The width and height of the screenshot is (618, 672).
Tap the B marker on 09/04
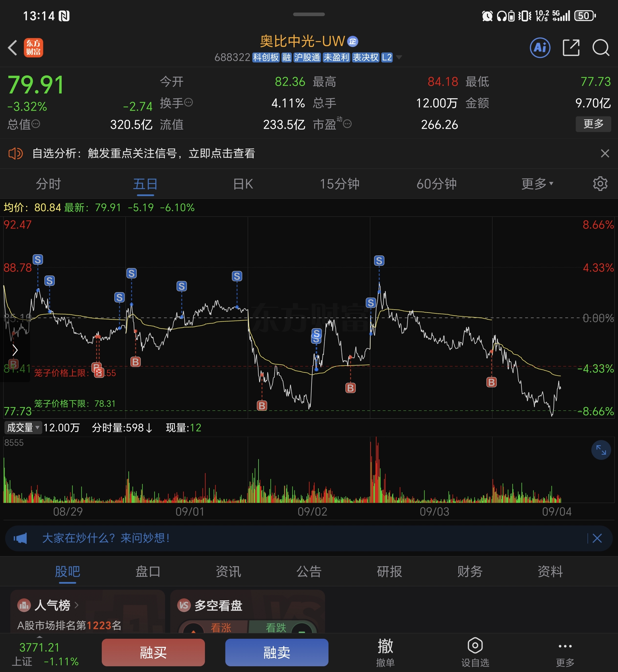coord(491,382)
